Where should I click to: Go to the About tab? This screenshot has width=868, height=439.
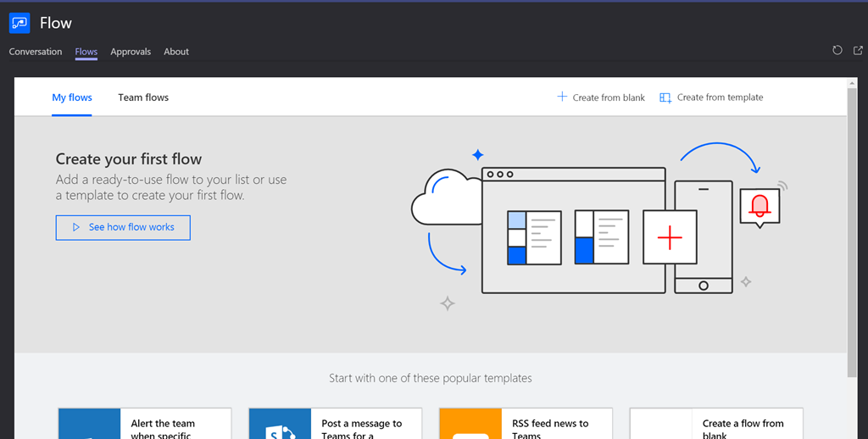pos(176,52)
